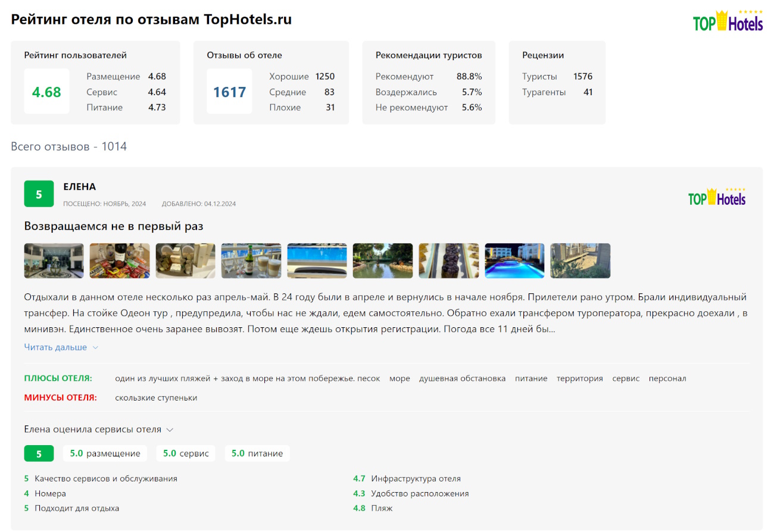Viewport: 774px width, 532px height.
Task: Click the Рейтинг отеля по отзывам TopHotels.ru title
Action: point(151,19)
